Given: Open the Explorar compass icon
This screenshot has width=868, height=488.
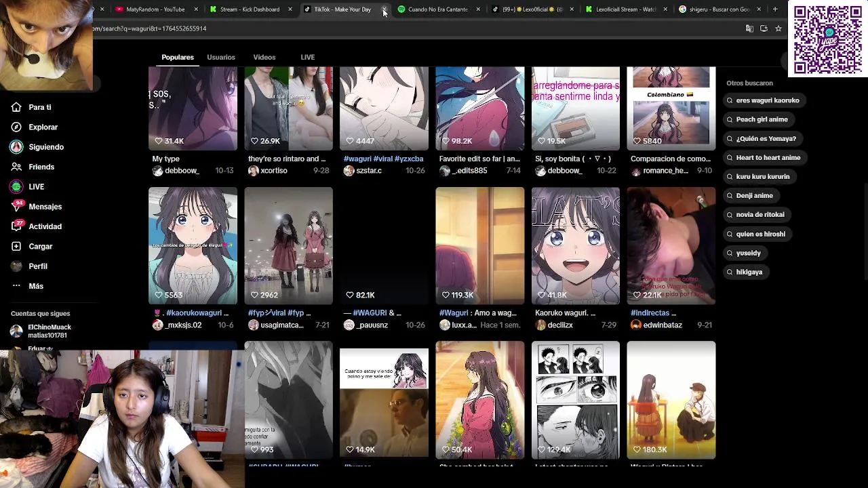Looking at the screenshot, I should (x=16, y=127).
